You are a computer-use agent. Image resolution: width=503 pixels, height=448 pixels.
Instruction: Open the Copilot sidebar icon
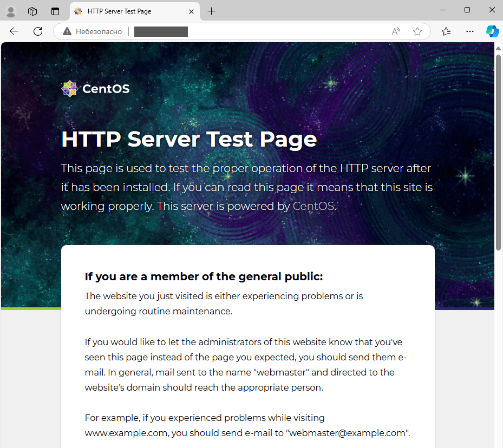[492, 31]
